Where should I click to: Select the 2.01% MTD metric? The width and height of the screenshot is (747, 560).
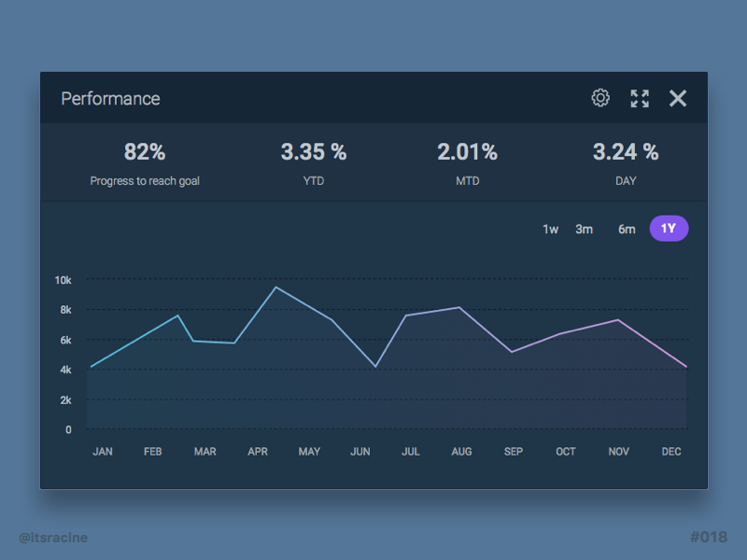(468, 152)
